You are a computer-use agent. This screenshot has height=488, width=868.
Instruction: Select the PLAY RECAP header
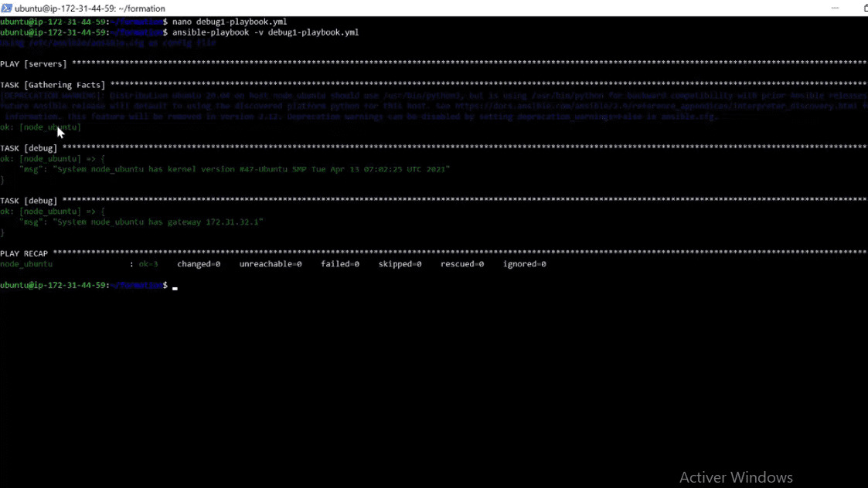pos(25,252)
